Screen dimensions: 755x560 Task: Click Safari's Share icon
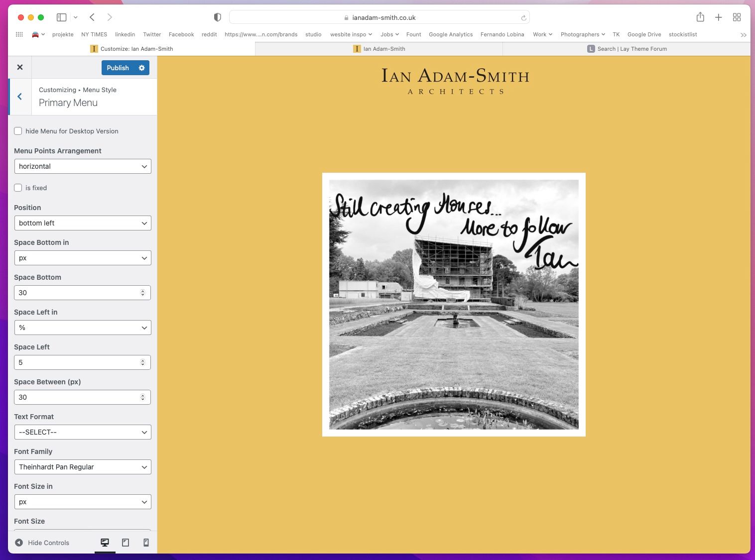pyautogui.click(x=700, y=17)
